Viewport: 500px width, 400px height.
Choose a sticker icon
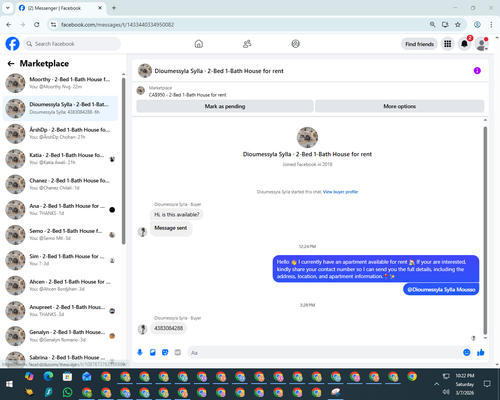tap(165, 352)
